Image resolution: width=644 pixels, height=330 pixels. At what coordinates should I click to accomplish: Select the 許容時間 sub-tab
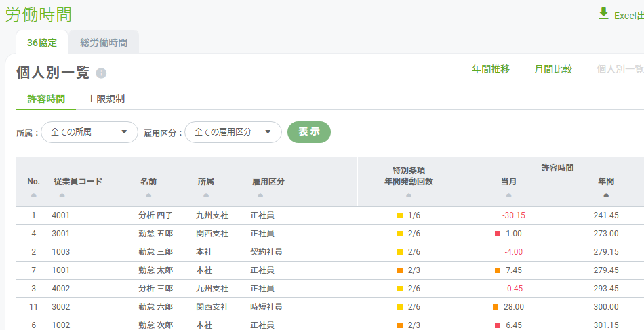click(x=46, y=99)
